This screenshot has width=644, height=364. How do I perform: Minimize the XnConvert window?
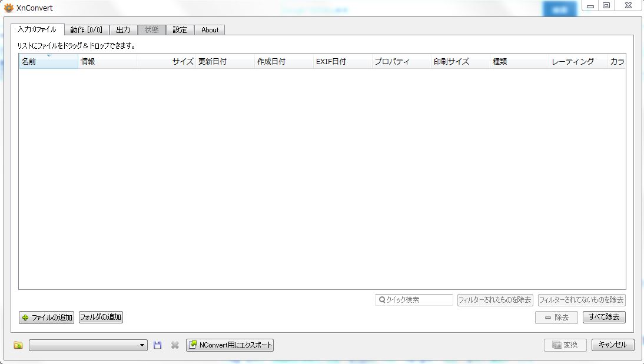(590, 6)
